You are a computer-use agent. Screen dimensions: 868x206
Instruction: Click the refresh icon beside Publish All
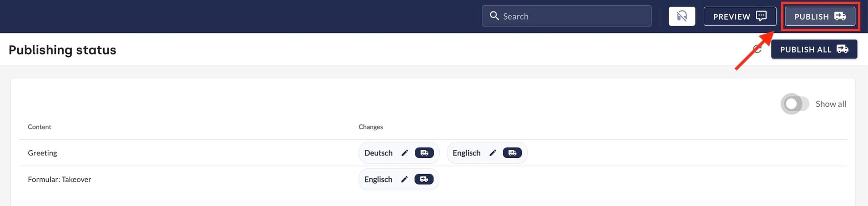(757, 49)
